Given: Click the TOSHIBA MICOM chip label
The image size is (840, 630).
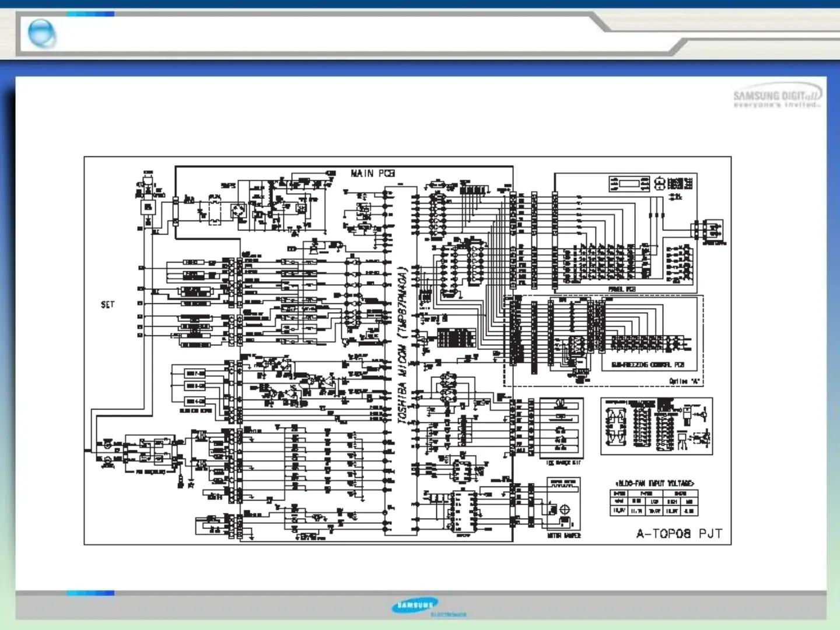Looking at the screenshot, I should pyautogui.click(x=401, y=345).
